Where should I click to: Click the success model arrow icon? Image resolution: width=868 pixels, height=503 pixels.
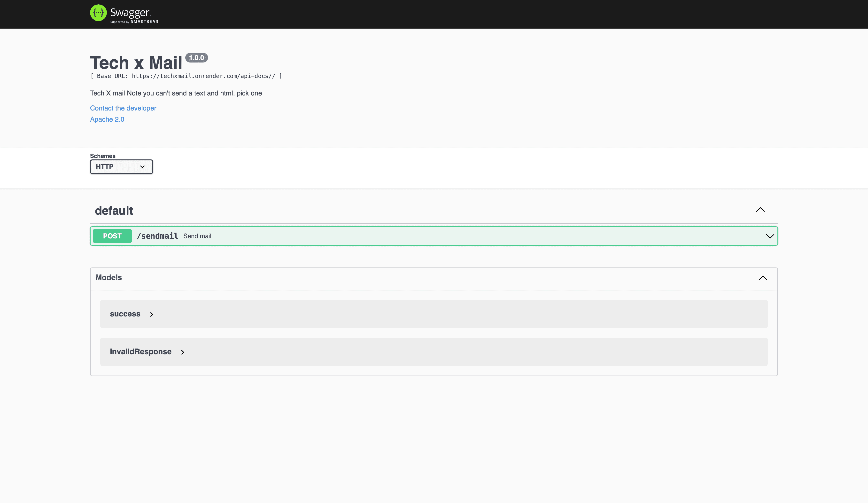(152, 314)
